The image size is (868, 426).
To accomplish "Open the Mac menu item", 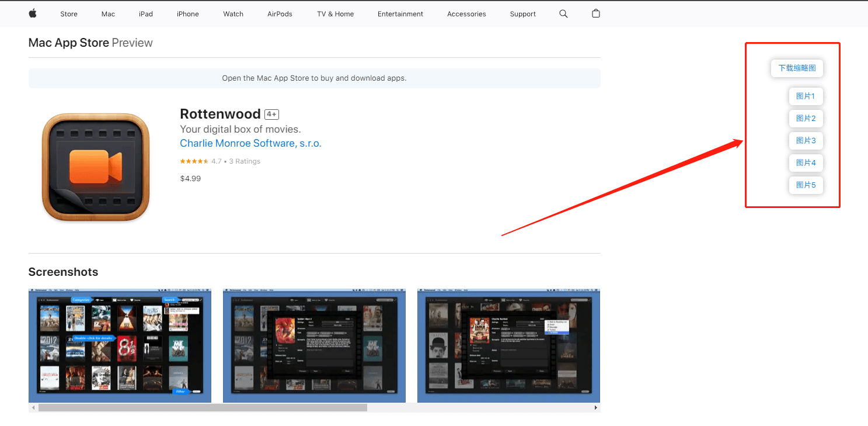I will pyautogui.click(x=108, y=14).
